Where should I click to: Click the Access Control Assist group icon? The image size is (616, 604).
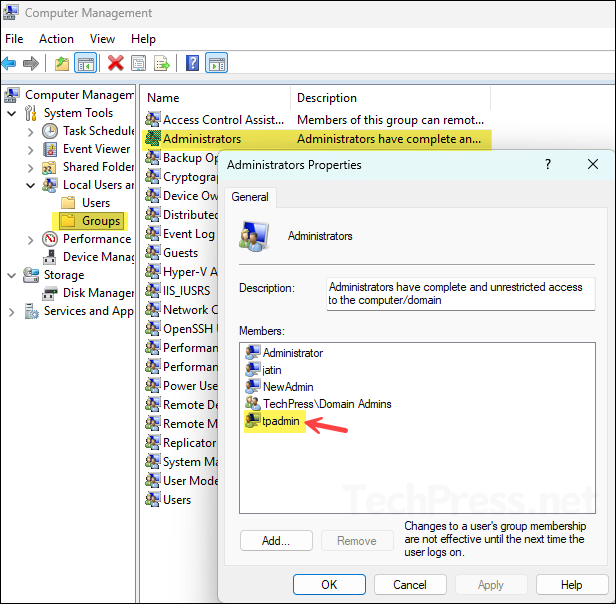pyautogui.click(x=152, y=119)
